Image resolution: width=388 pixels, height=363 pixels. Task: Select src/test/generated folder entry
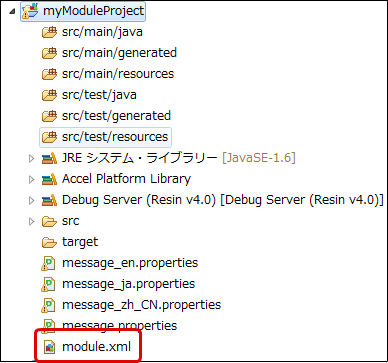point(116,116)
